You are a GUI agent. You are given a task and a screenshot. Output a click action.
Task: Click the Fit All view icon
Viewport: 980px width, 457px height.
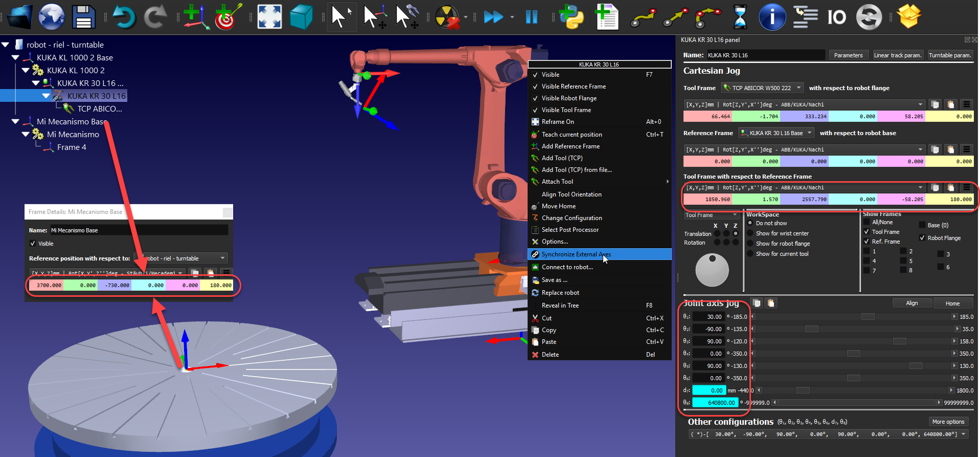[x=269, y=17]
